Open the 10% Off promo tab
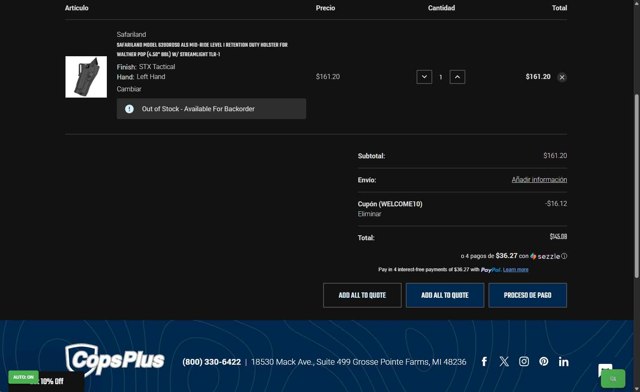This screenshot has height=392, width=640. [52, 382]
